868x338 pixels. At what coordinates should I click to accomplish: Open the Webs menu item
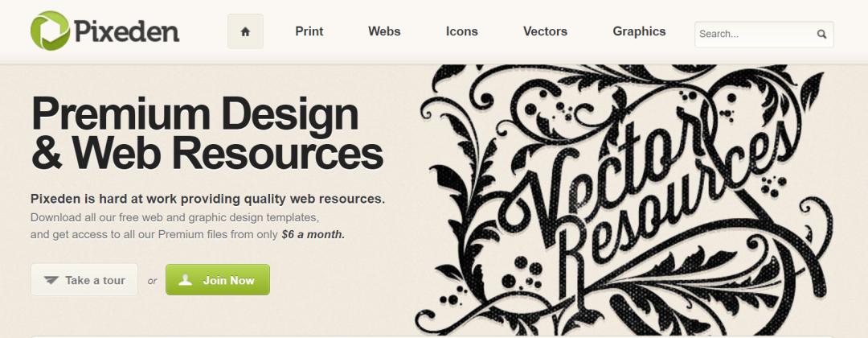click(x=384, y=31)
